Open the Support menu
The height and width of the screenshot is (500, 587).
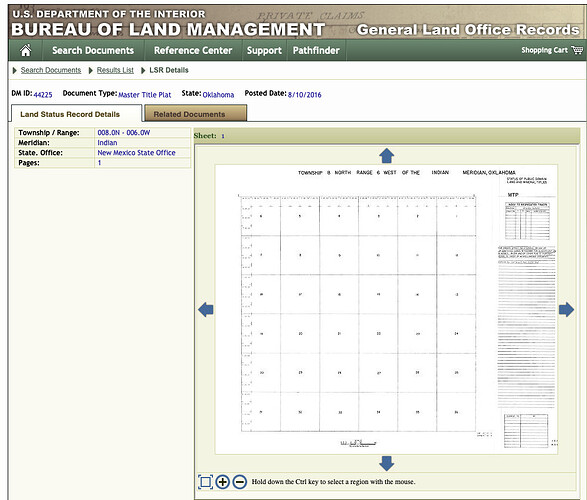(x=264, y=51)
